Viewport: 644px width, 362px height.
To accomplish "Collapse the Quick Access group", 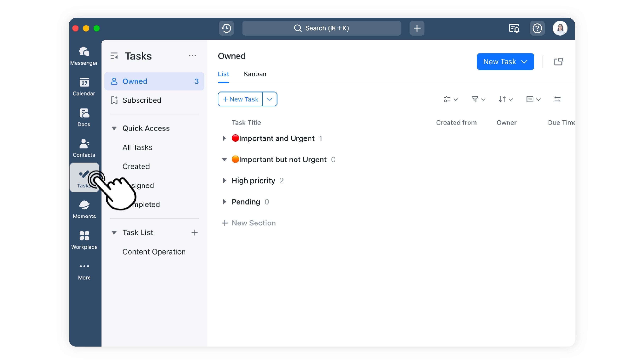I will (x=114, y=128).
